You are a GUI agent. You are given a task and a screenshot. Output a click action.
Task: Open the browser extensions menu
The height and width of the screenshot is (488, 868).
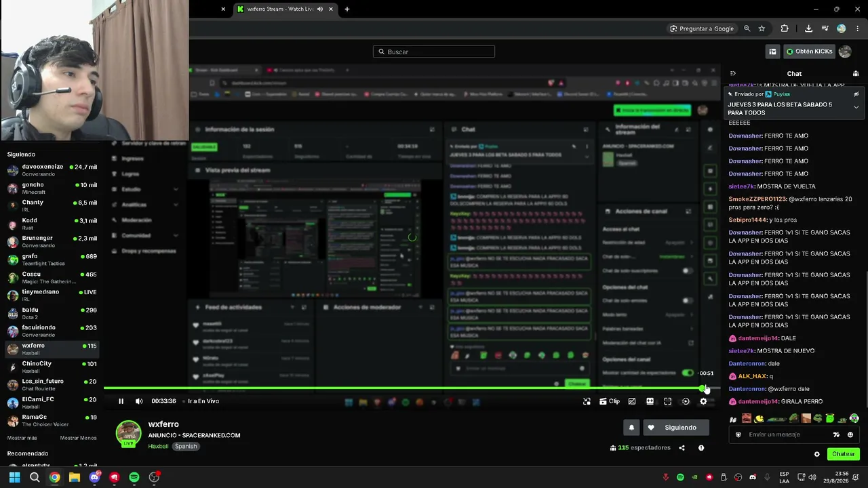(x=785, y=28)
